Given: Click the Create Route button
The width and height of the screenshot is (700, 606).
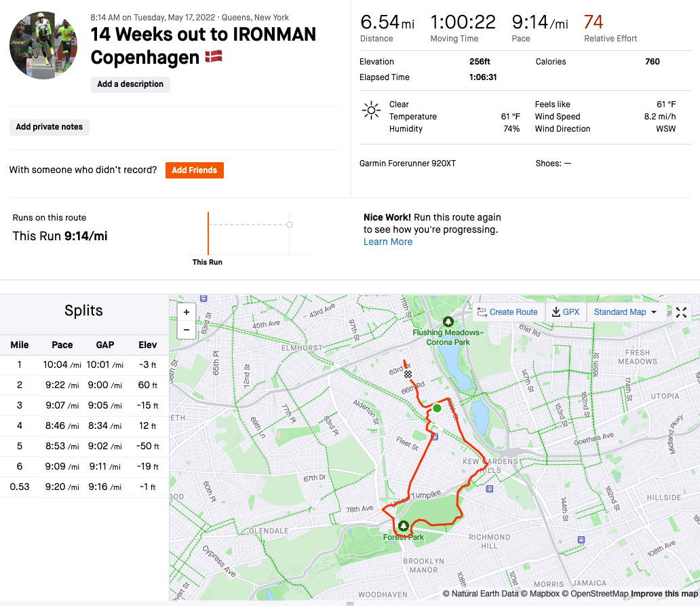Looking at the screenshot, I should point(507,312).
